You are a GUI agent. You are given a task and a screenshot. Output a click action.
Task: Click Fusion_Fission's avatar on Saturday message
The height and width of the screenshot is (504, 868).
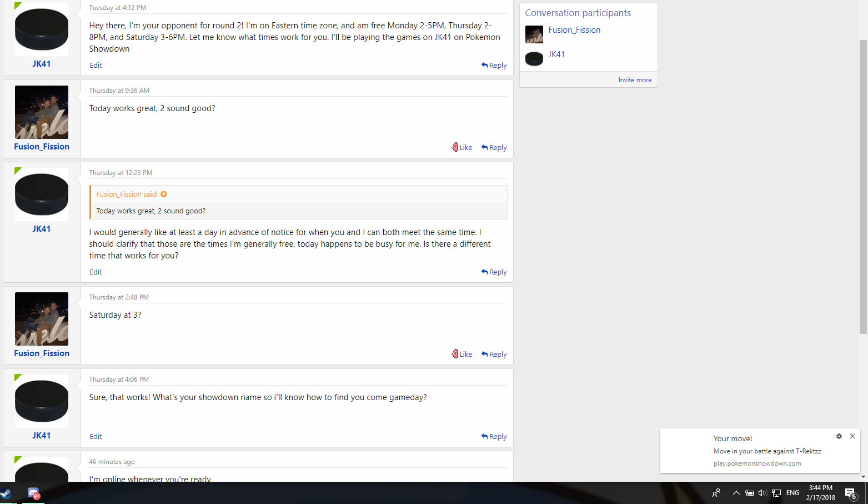[x=42, y=319]
